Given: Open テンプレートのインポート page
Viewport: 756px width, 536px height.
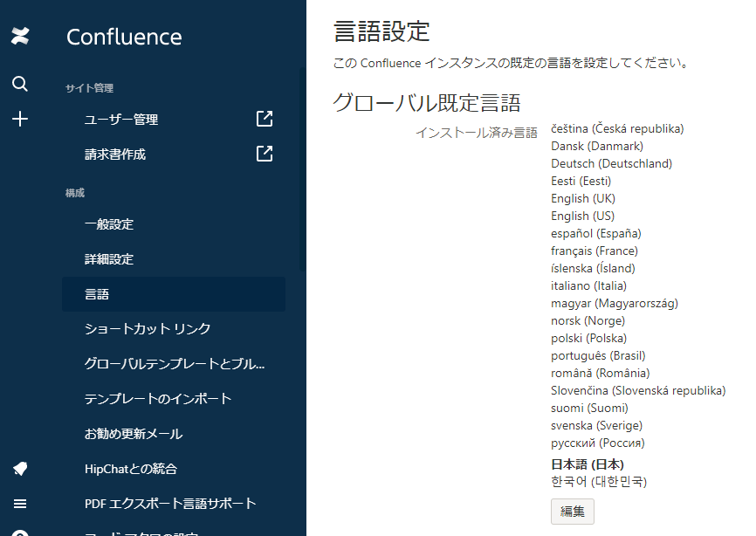Looking at the screenshot, I should 158,399.
